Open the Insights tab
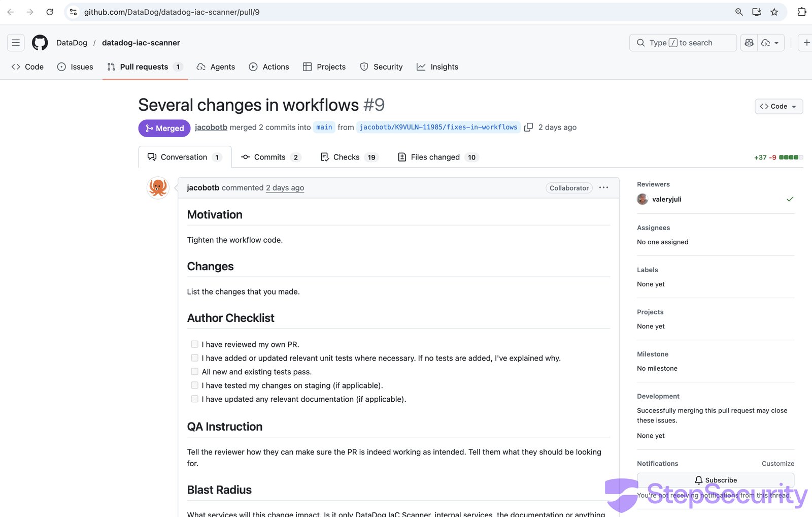The height and width of the screenshot is (517, 812). 437,67
